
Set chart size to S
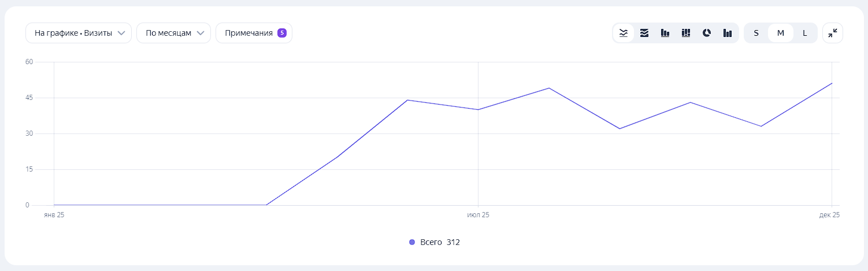(x=756, y=33)
